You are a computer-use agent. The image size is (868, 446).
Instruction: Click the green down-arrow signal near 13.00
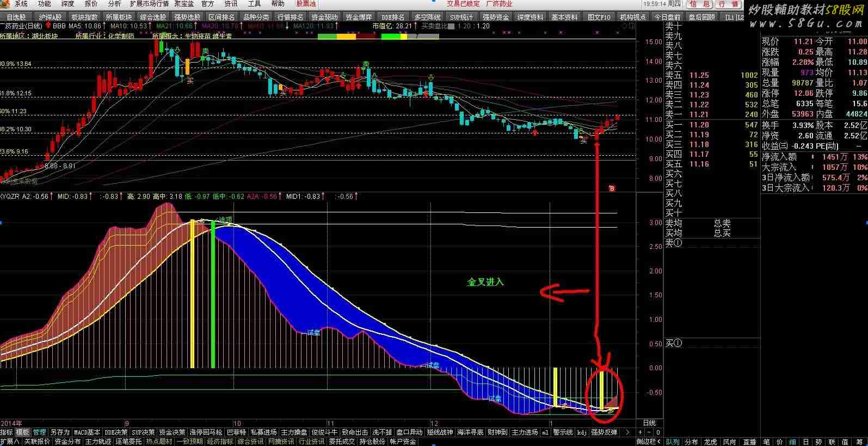[x=430, y=78]
